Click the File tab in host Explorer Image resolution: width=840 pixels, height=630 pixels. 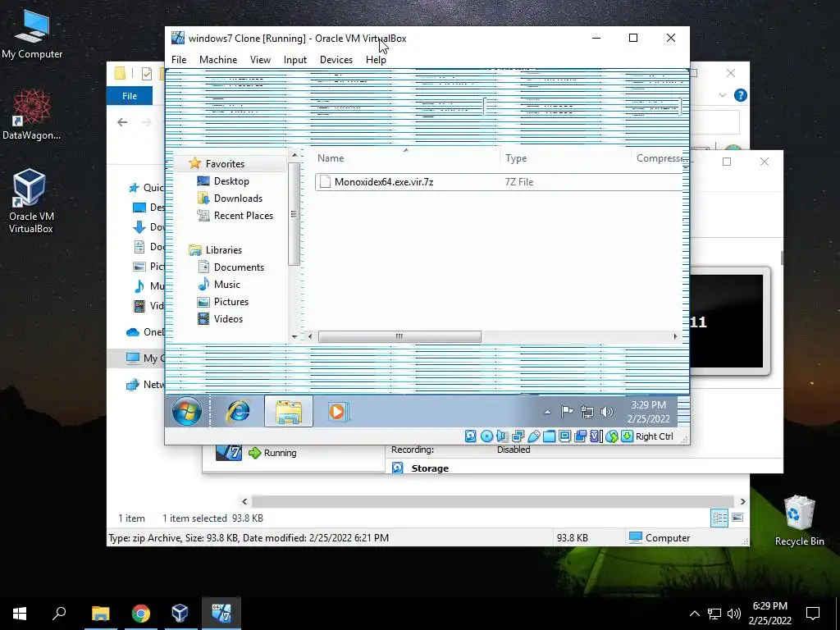[130, 96]
